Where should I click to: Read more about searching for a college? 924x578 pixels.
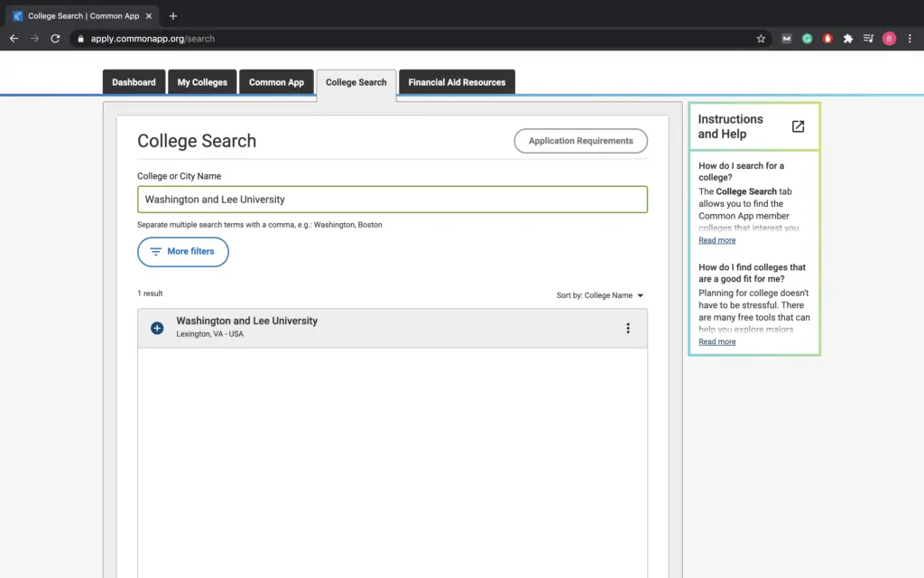click(716, 240)
